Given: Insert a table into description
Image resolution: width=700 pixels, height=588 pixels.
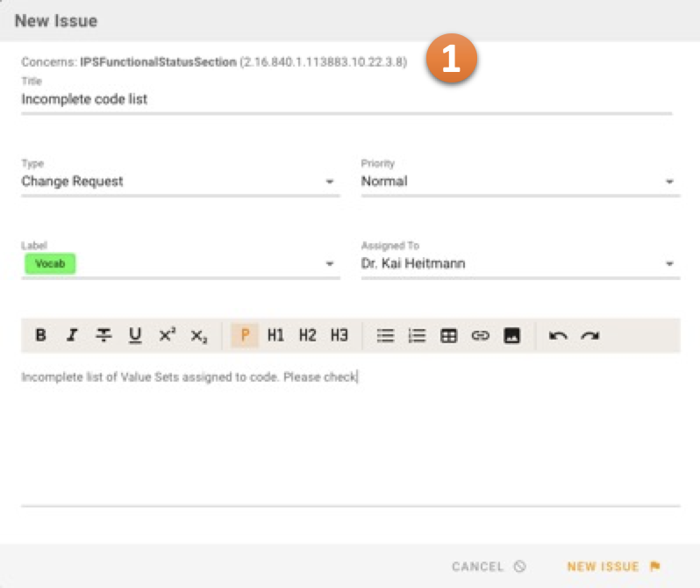Looking at the screenshot, I should (x=448, y=335).
